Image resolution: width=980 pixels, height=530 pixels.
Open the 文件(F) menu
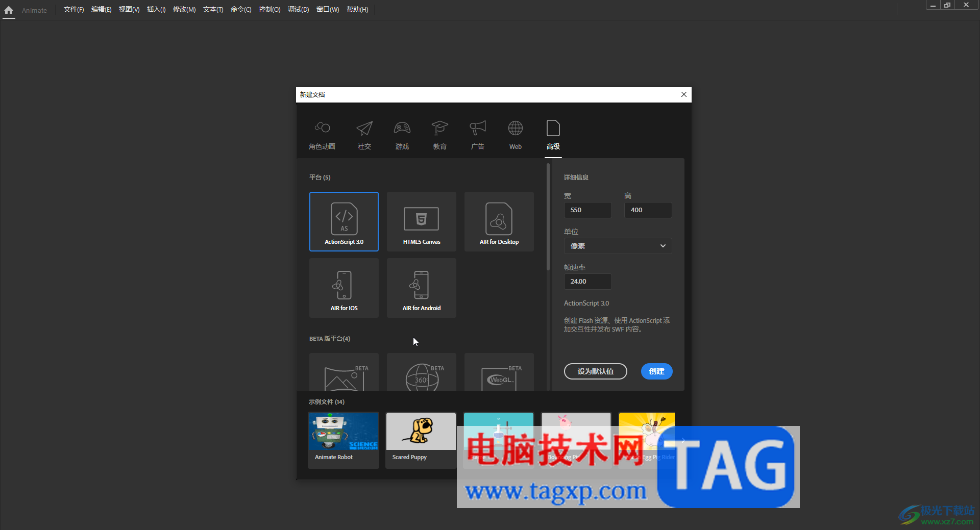(x=73, y=10)
